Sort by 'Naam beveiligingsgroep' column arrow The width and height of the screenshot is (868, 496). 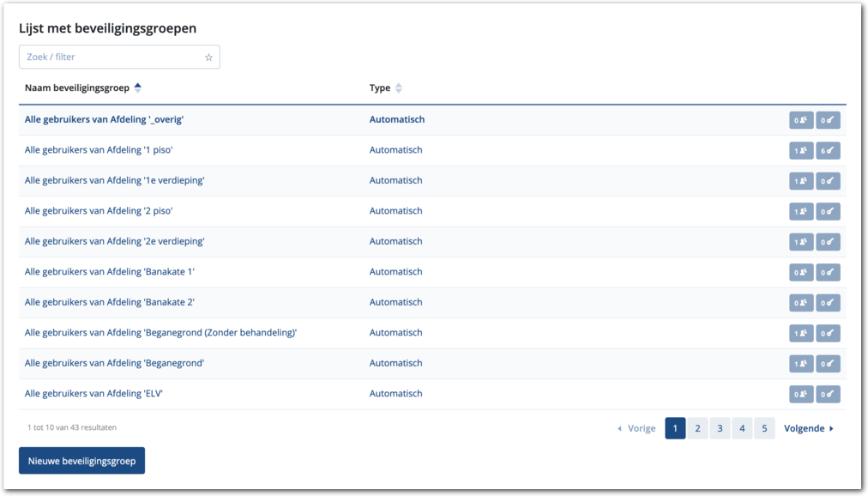138,88
